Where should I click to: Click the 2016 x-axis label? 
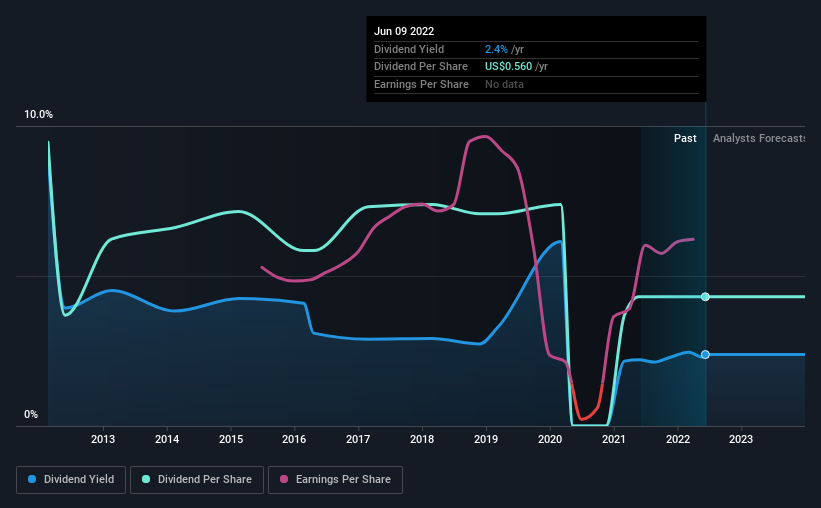[294, 439]
